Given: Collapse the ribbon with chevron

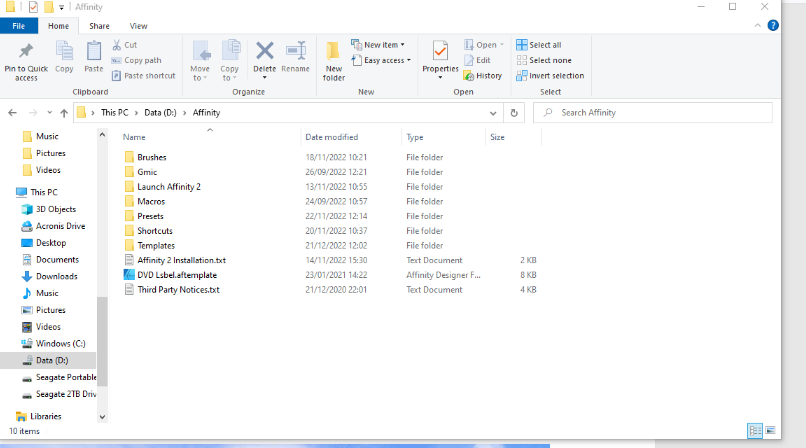Looking at the screenshot, I should [758, 25].
